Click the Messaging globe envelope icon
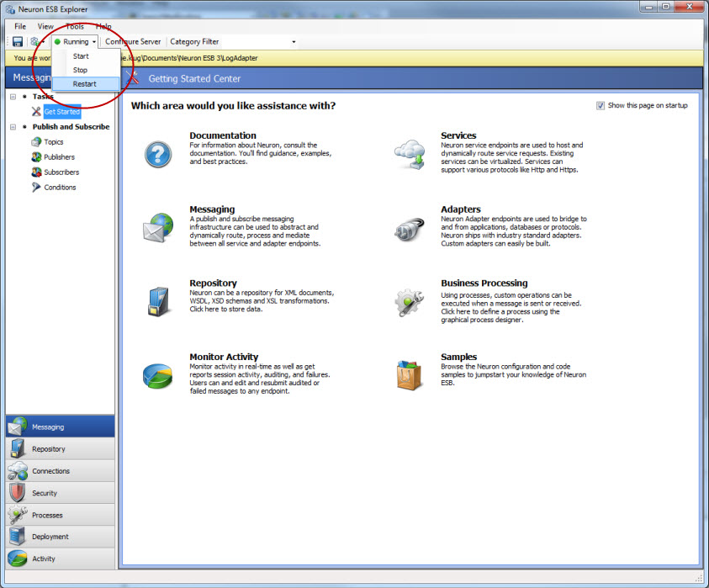Viewport: 709px width, 588px height. point(157,227)
